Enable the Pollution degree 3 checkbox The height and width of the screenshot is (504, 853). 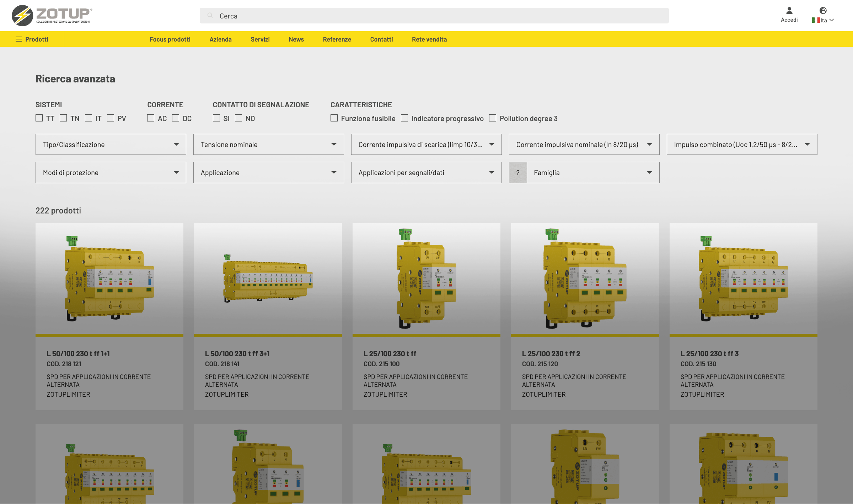493,118
